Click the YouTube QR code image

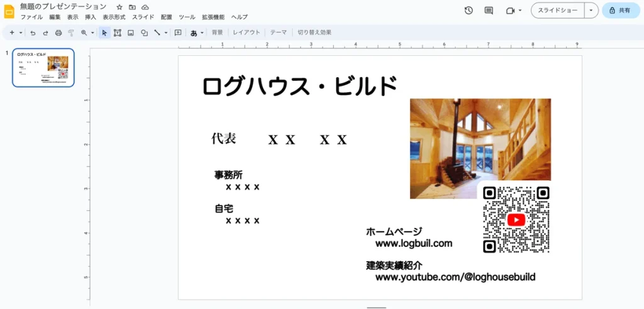point(516,219)
